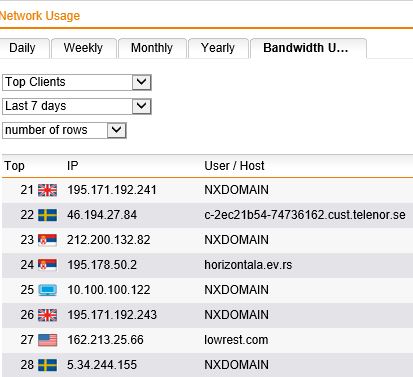Viewport: 413px width, 377px height.
Task: Sort by the User / Host column header
Action: [234, 166]
